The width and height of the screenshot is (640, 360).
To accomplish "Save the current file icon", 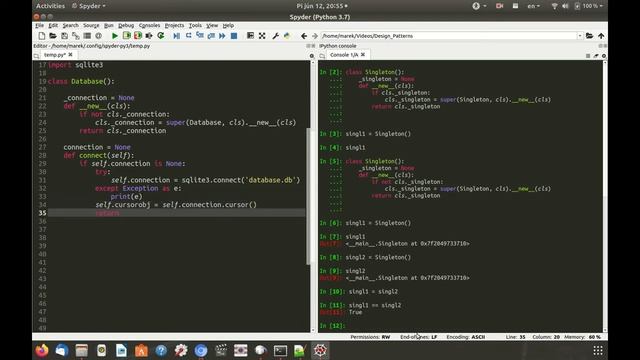I will pyautogui.click(x=64, y=36).
